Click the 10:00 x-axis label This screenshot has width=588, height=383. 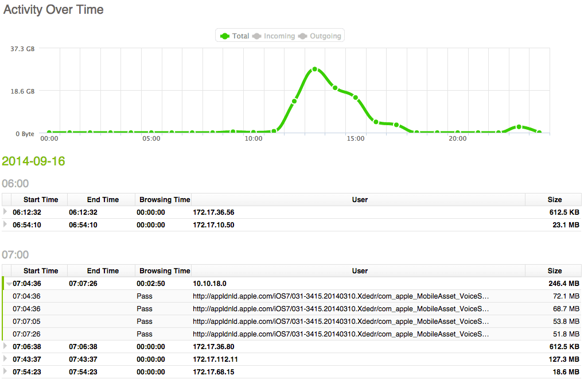(254, 138)
